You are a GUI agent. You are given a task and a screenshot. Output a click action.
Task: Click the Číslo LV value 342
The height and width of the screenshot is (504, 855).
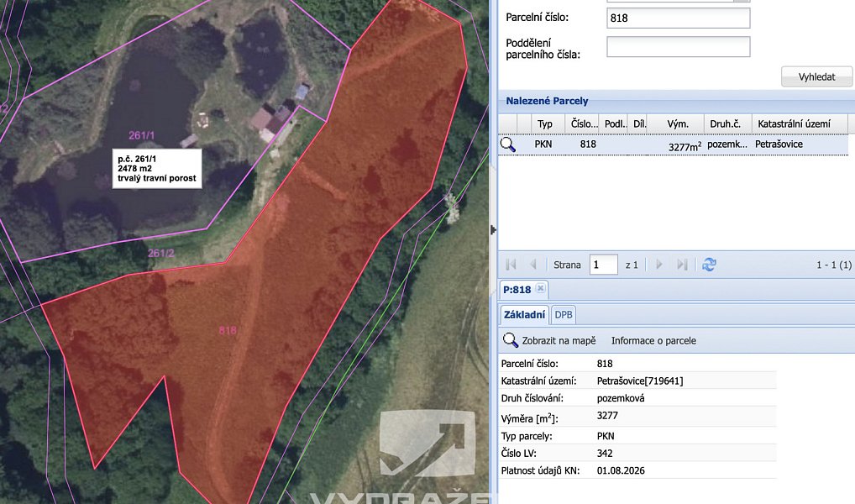tap(605, 454)
